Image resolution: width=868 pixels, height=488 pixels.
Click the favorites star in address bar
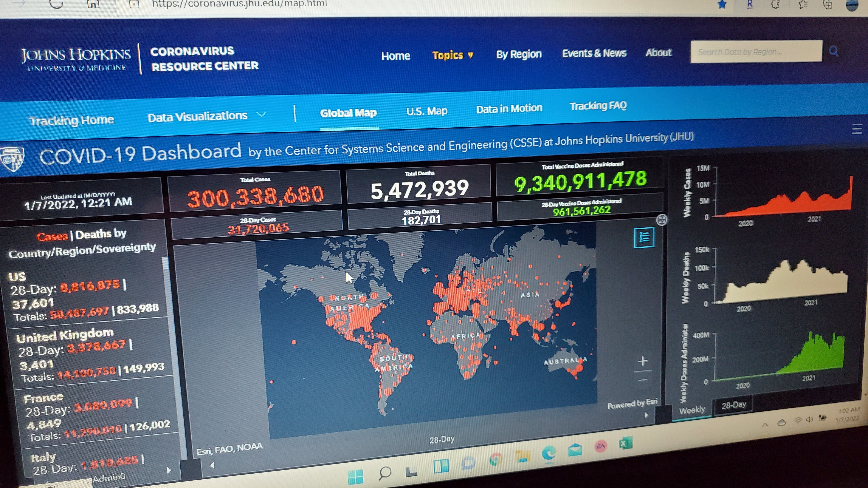coord(722,5)
